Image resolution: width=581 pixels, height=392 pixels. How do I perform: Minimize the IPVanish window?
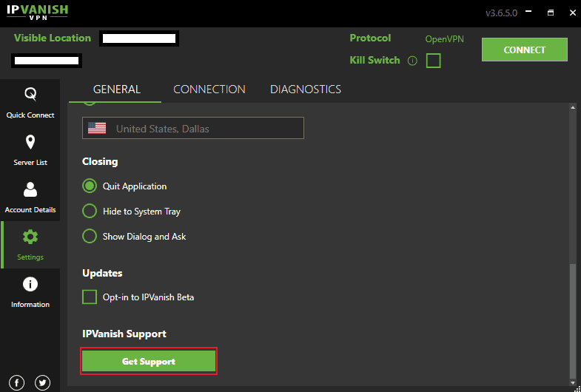[x=528, y=13]
